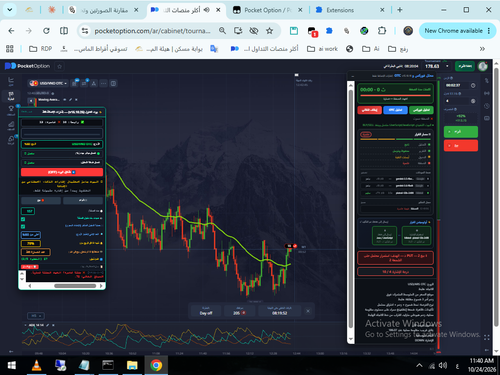Open the top chart icon in left sidebar
The width and height of the screenshot is (500, 375).
11,81
